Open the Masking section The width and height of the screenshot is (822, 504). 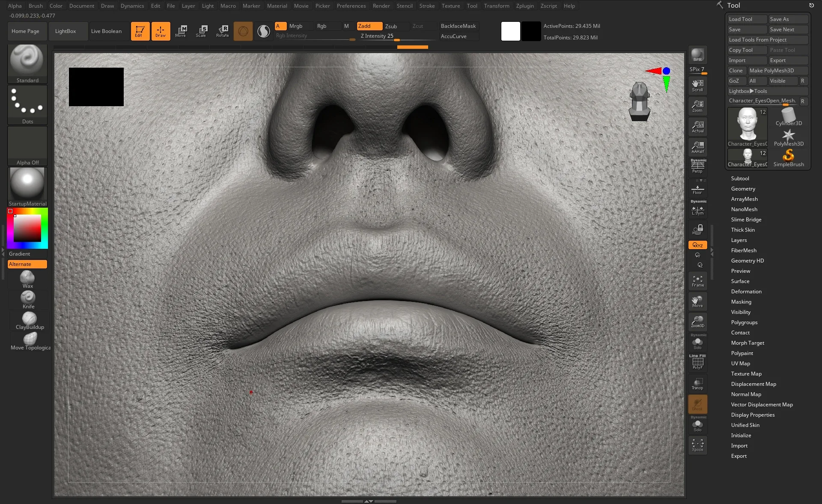pos(741,301)
